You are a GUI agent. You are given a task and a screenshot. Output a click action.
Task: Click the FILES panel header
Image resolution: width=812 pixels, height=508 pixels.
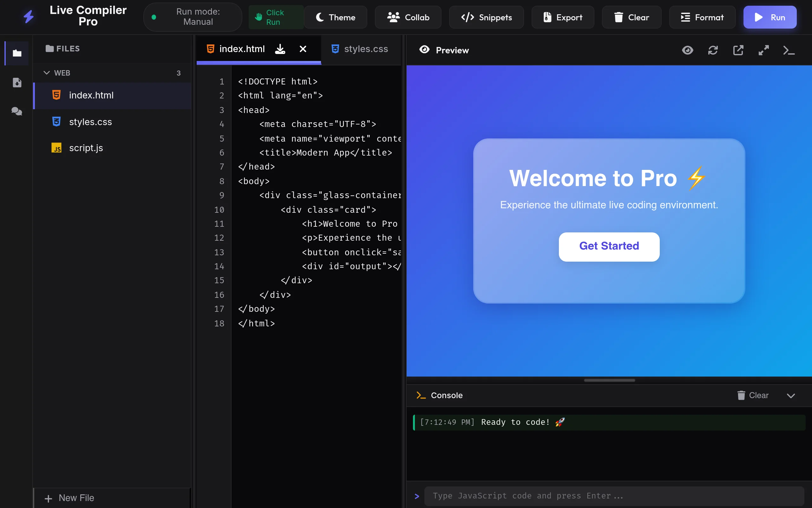pos(63,49)
